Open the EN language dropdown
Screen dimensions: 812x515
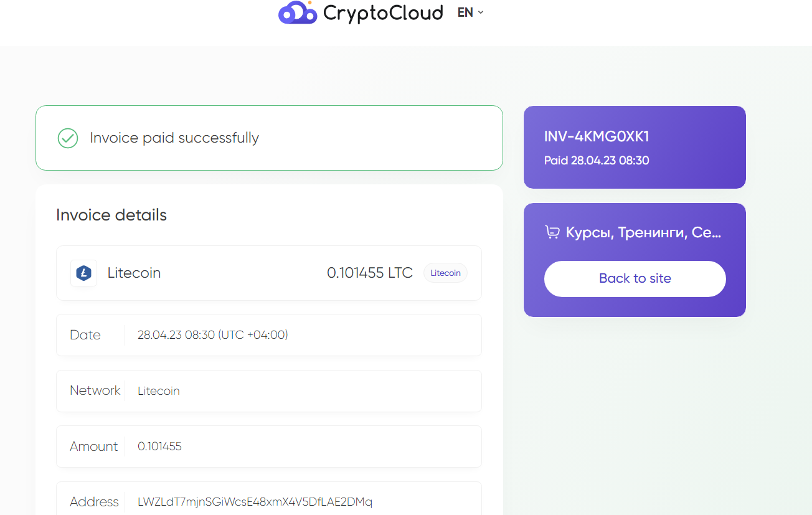click(470, 12)
